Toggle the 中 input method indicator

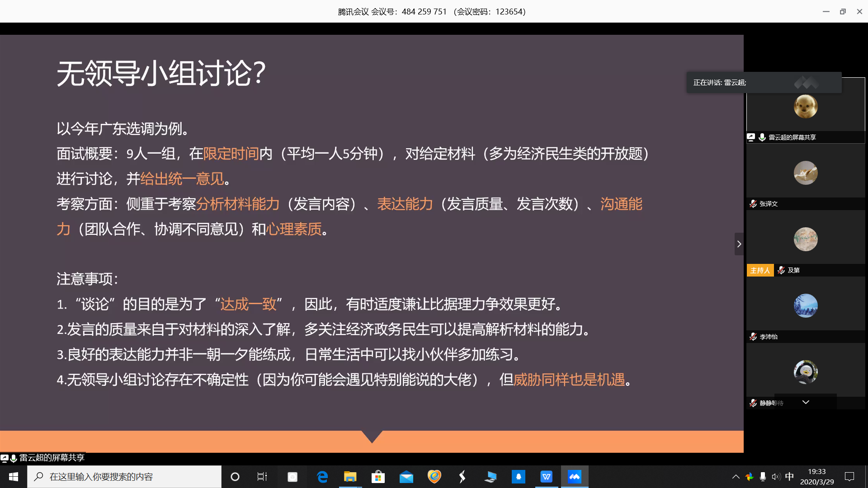[789, 477]
